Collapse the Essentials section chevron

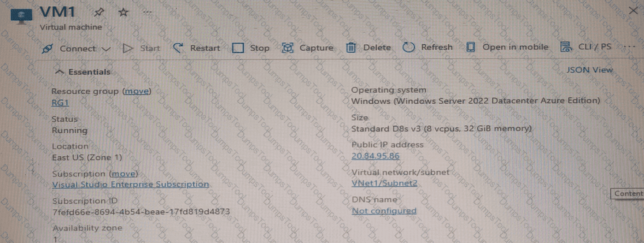59,72
